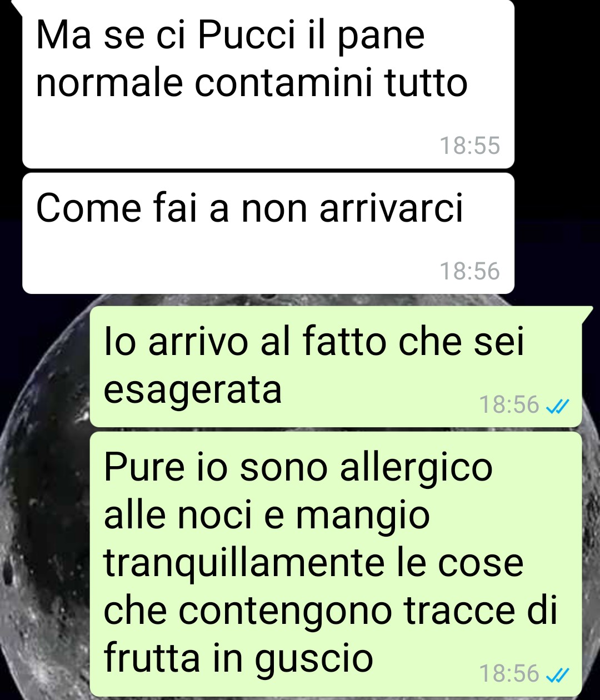This screenshot has height=700, width=600.
Task: Select the "Pure io sono allergico" message bubble
Action: pos(336,564)
